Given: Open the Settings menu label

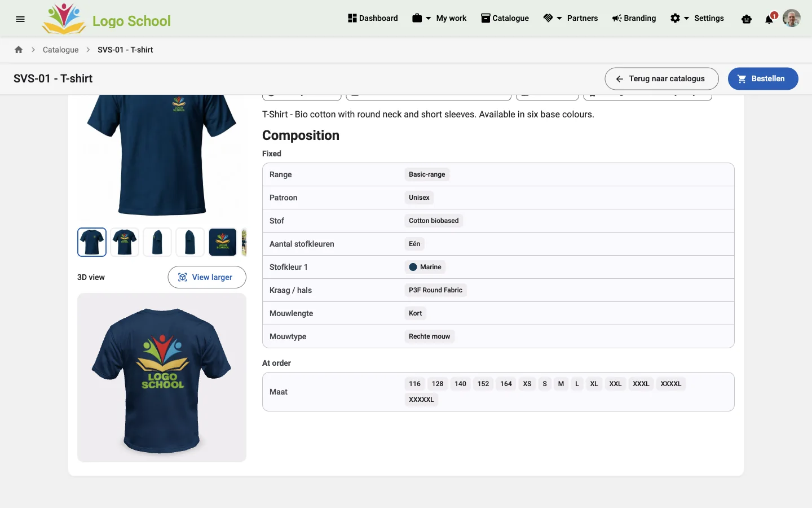Looking at the screenshot, I should pyautogui.click(x=709, y=18).
